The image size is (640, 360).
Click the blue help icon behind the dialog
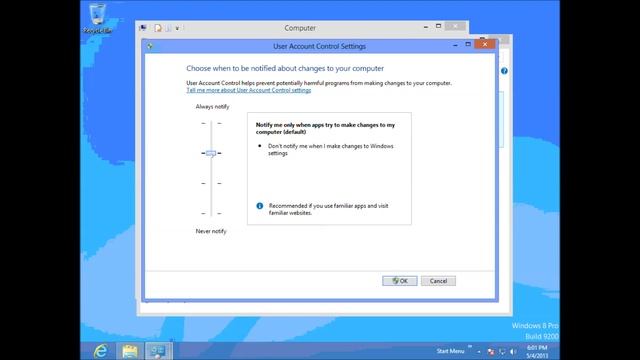pyautogui.click(x=504, y=71)
